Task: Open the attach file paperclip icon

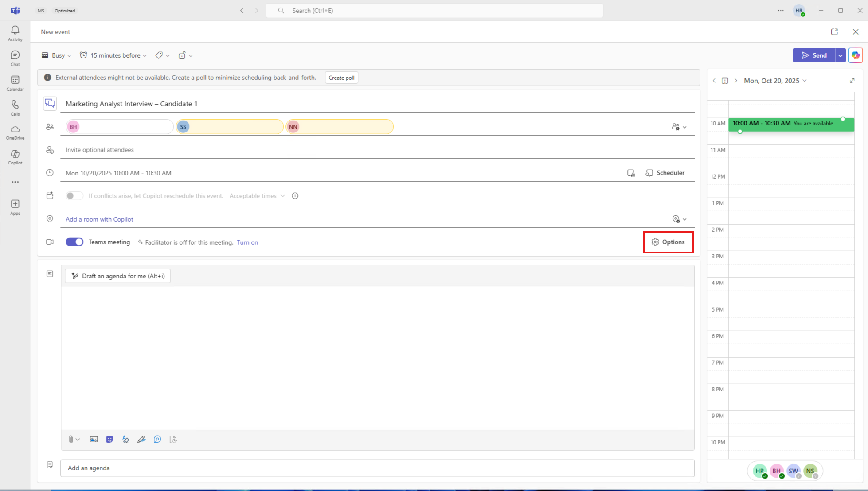Action: [71, 440]
